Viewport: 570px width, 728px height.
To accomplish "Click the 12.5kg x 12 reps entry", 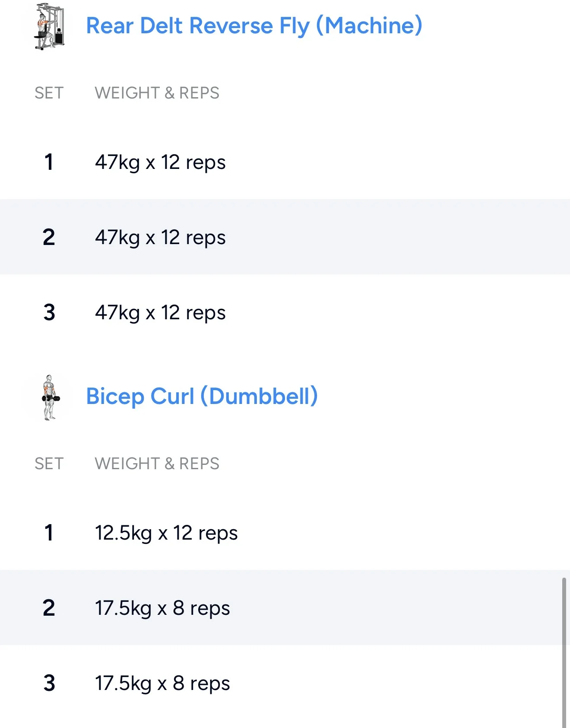I will pos(166,533).
